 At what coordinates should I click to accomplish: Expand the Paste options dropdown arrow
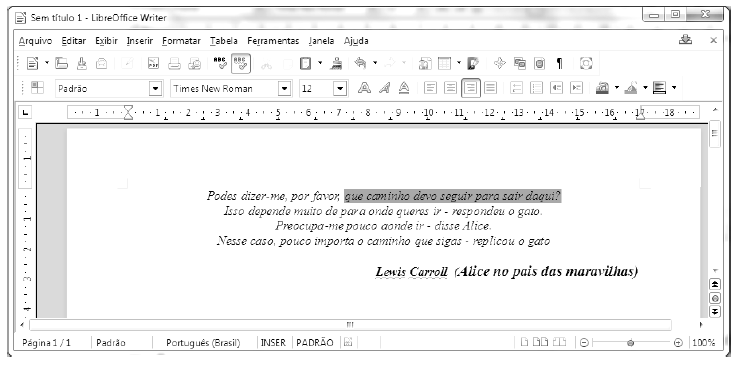click(320, 63)
